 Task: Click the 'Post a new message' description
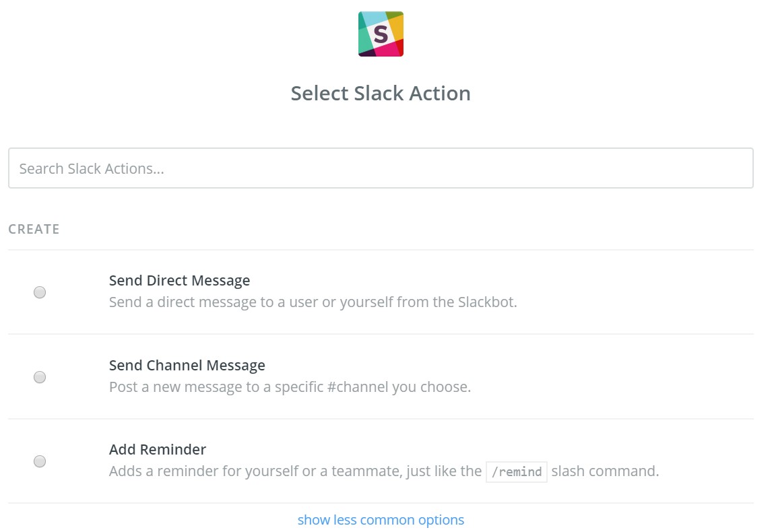pos(290,387)
